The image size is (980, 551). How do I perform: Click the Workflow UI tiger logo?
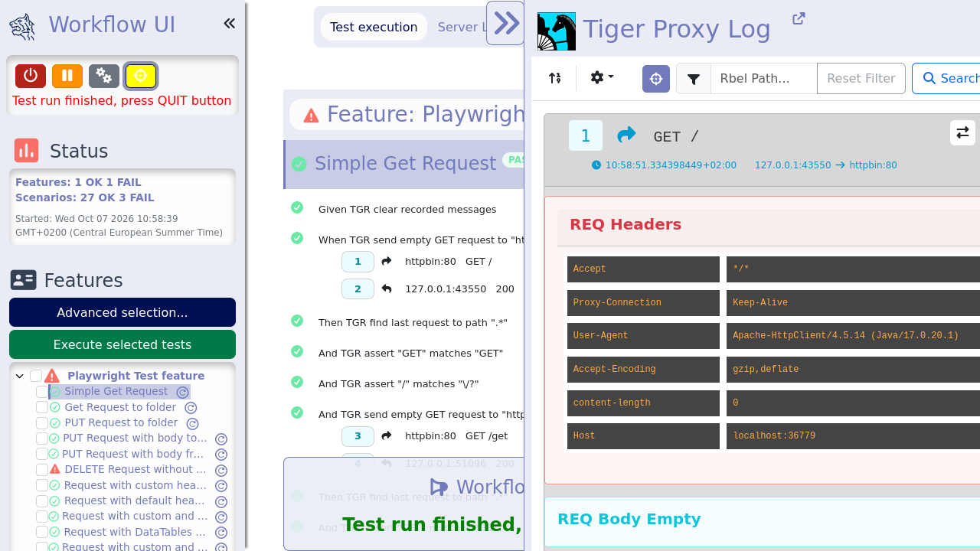tap(22, 26)
